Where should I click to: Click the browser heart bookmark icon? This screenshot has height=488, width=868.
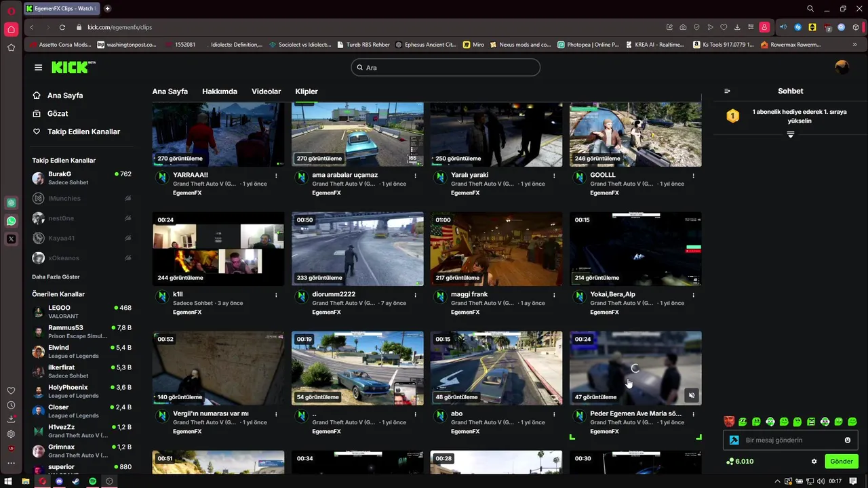click(x=724, y=27)
